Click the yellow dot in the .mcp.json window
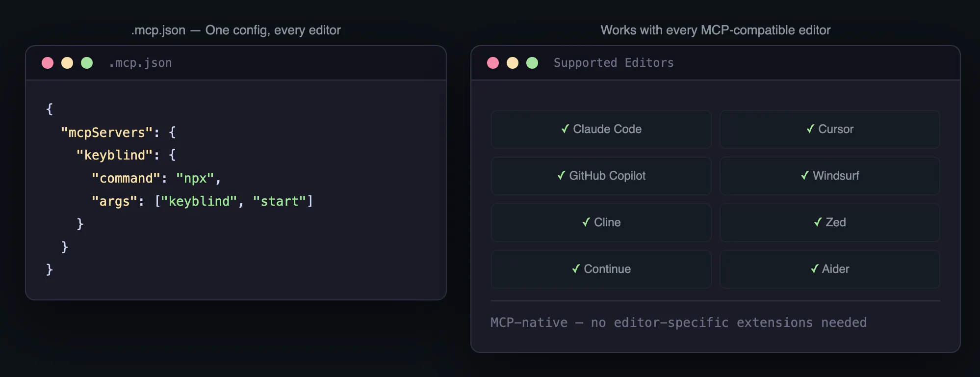980x377 pixels. 67,63
